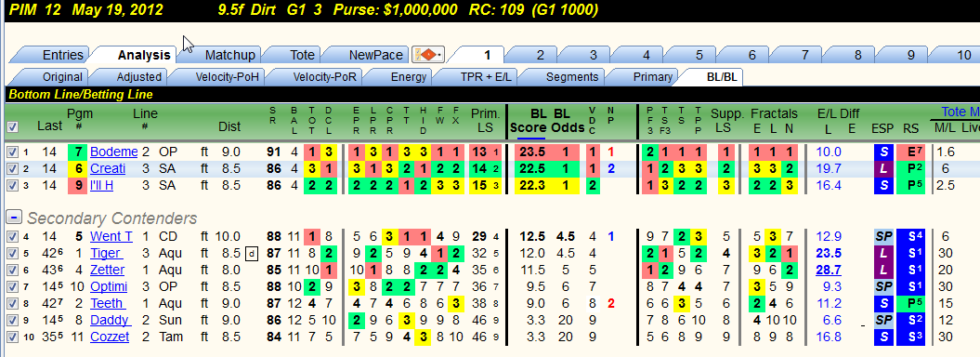The height and width of the screenshot is (357, 980).
Task: Open the Original sub-tab
Action: click(x=62, y=77)
